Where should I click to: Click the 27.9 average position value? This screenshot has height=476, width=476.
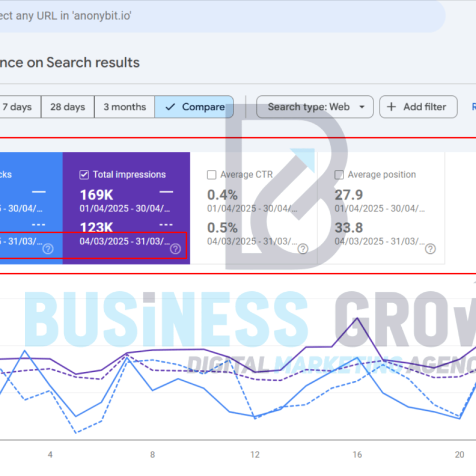click(349, 195)
